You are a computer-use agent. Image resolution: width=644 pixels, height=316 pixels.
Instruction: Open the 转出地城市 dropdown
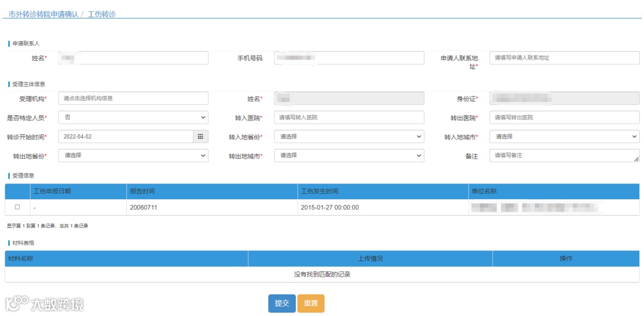coord(349,156)
